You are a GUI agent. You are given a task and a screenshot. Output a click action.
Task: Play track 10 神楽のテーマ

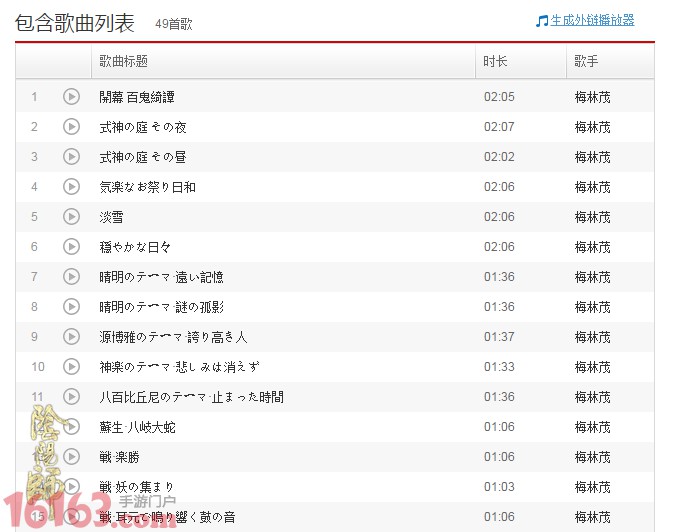tap(71, 366)
